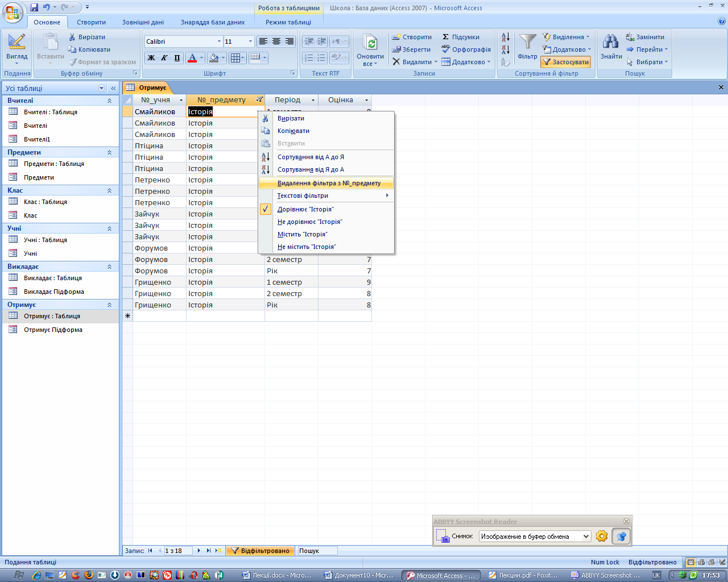Viewport: 728px width, 582px height.
Task: Open Учні : Таблиця in navigation pane
Action: click(x=60, y=240)
